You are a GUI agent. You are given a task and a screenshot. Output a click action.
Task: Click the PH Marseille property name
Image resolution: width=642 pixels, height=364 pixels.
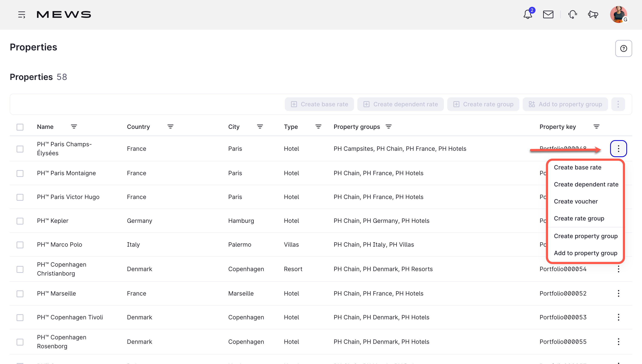click(56, 293)
